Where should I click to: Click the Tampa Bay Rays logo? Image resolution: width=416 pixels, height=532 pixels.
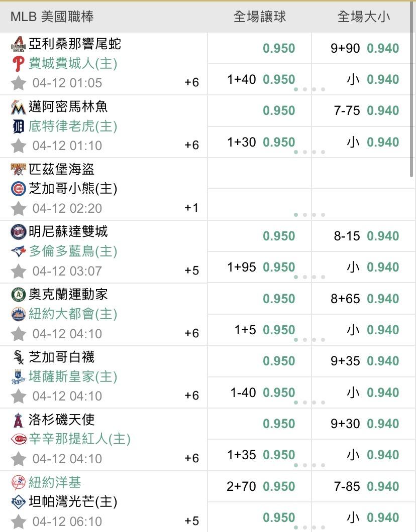(x=18, y=501)
